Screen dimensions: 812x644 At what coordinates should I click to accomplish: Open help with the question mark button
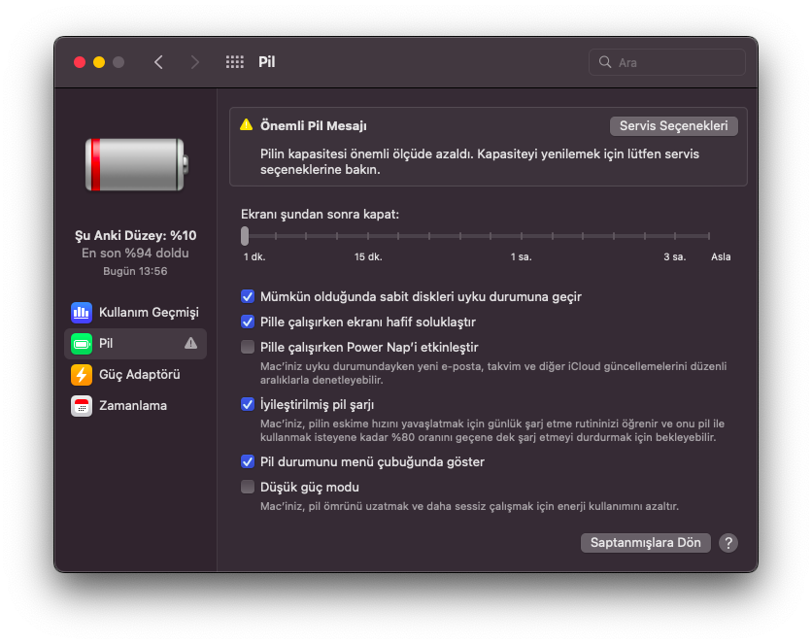click(x=728, y=543)
